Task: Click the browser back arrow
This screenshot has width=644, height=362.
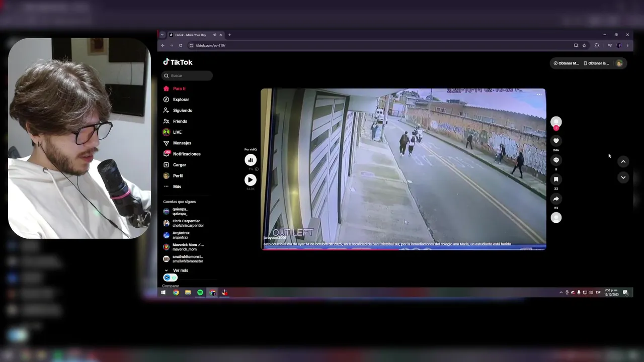Action: (163, 45)
